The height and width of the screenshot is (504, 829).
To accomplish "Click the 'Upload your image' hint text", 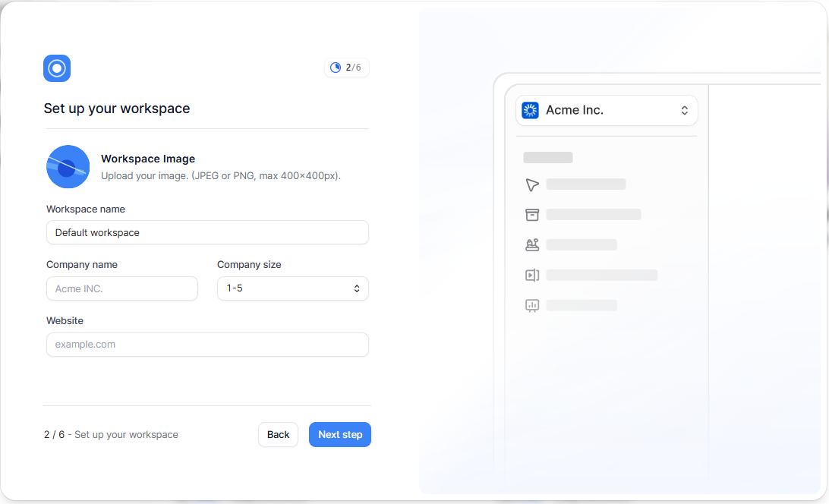I will [x=221, y=175].
